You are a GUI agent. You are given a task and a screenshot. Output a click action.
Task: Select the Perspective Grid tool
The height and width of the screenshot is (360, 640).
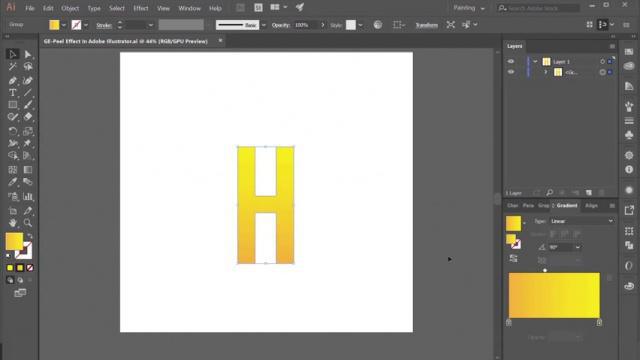tap(27, 156)
